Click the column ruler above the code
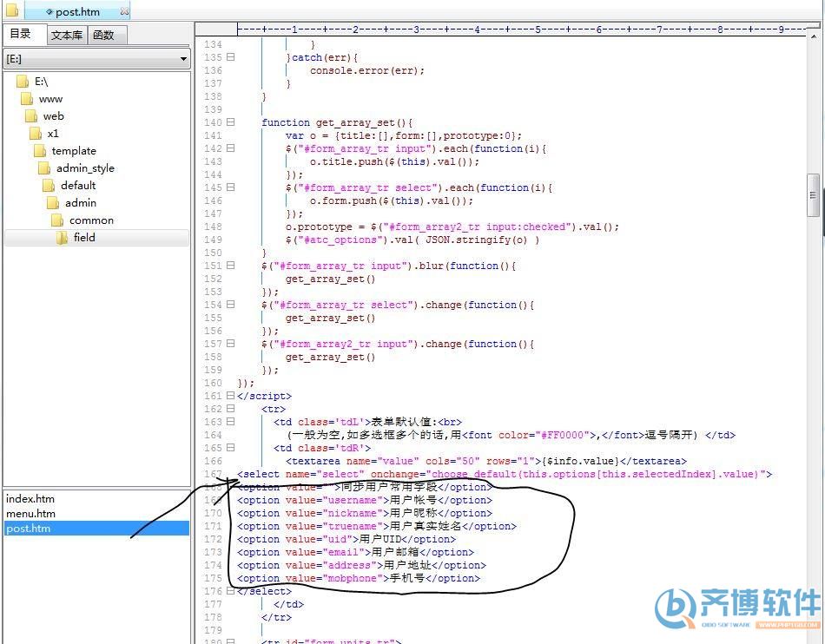 point(521,30)
